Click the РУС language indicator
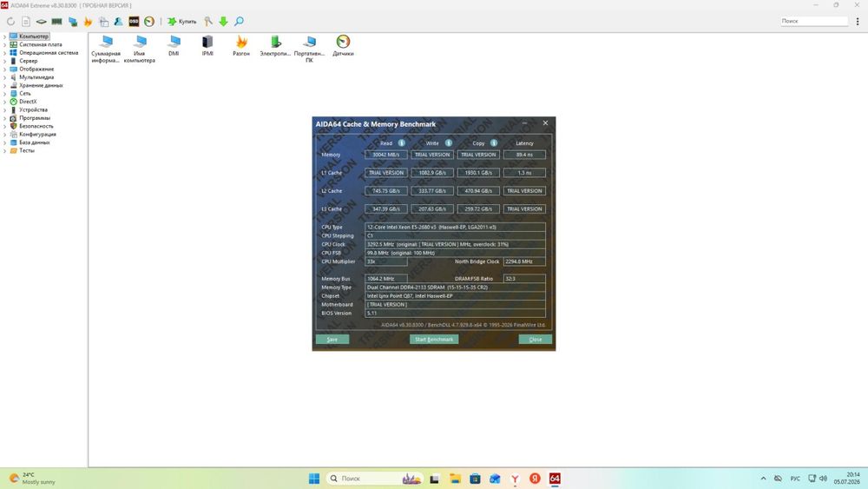The width and height of the screenshot is (868, 489). (x=795, y=479)
